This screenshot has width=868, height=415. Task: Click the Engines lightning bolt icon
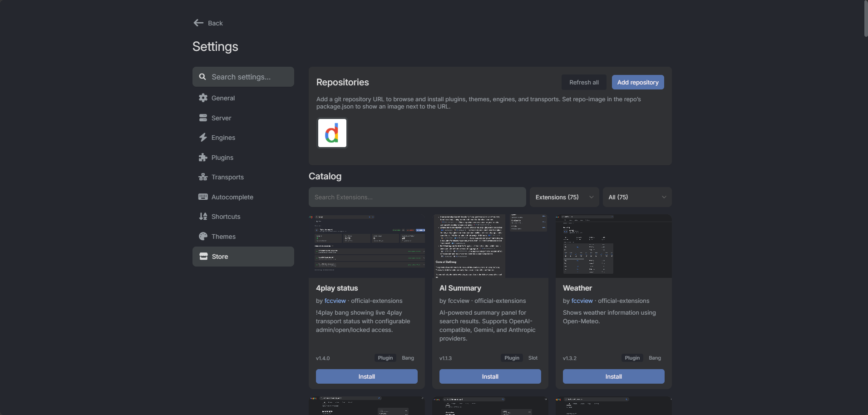click(x=203, y=137)
